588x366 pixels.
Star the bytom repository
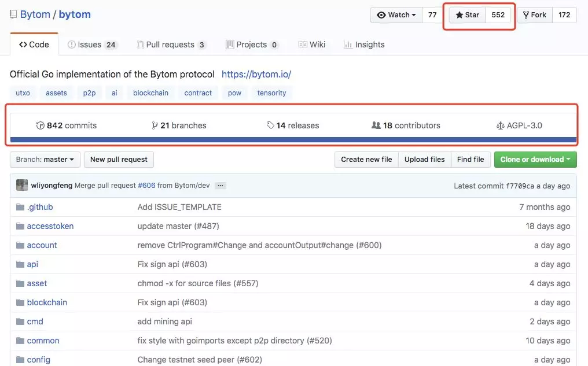click(x=467, y=15)
